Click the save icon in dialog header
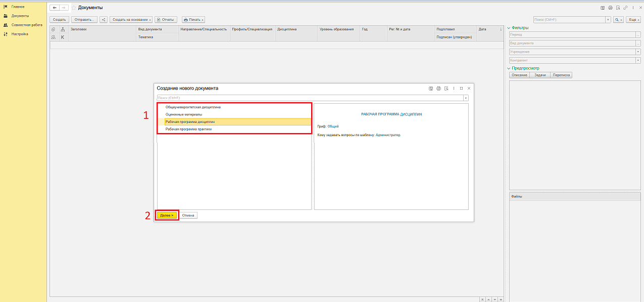Image resolution: width=644 pixels, height=302 pixels. click(431, 88)
